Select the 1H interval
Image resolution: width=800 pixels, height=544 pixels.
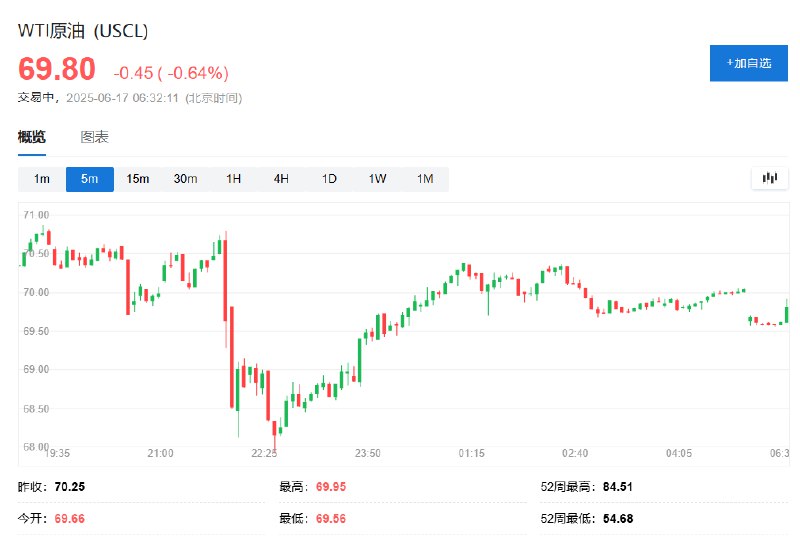234,179
